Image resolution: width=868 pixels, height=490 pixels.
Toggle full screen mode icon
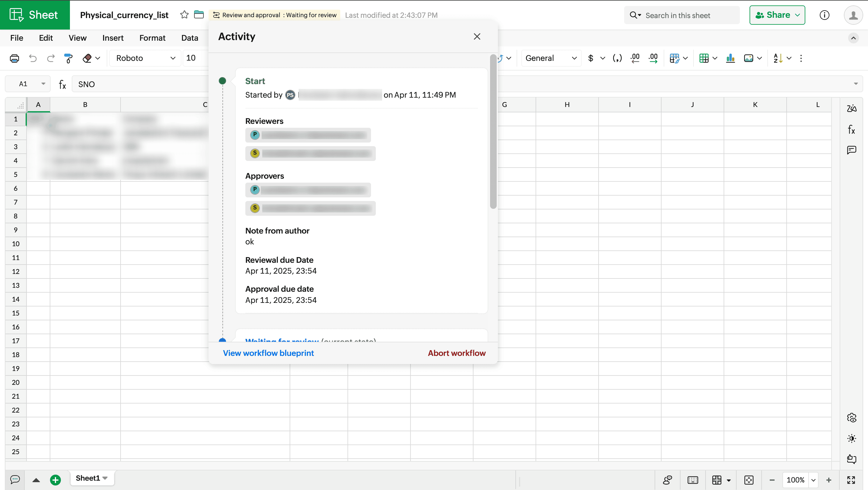851,479
